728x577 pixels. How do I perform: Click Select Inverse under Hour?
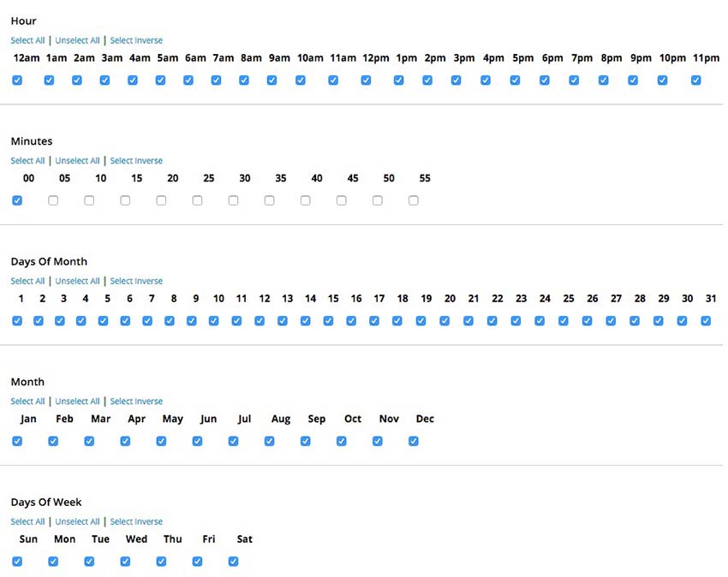pos(136,40)
